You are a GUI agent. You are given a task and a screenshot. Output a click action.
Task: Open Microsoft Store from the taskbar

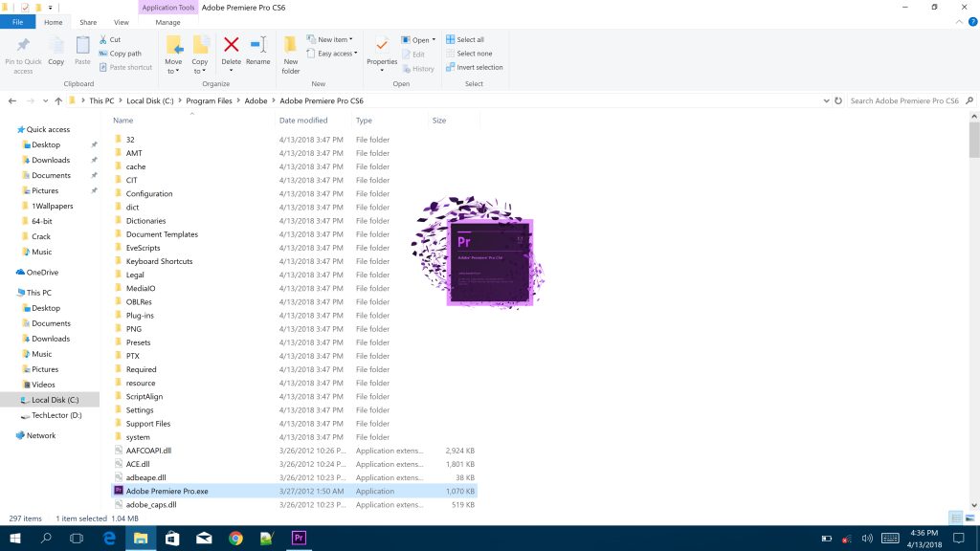172,538
